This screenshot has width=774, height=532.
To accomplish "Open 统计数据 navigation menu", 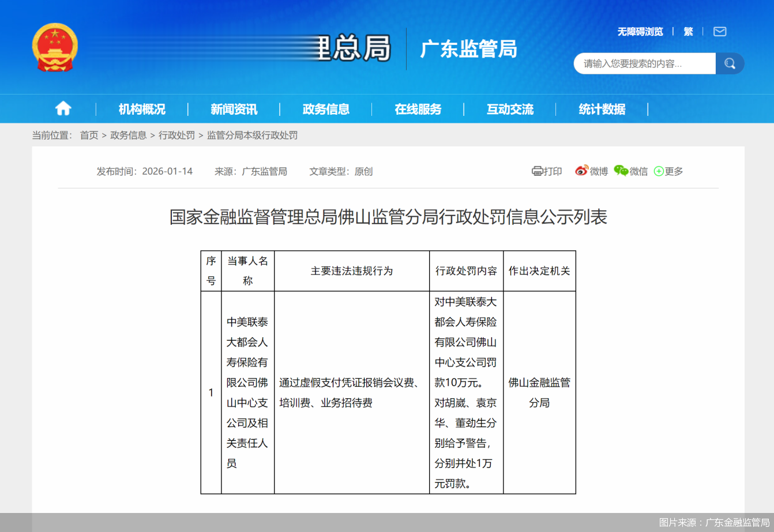I will click(602, 109).
